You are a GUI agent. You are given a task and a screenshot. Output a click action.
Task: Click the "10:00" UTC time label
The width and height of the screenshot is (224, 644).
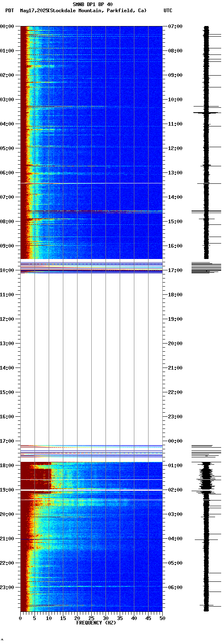(175, 100)
